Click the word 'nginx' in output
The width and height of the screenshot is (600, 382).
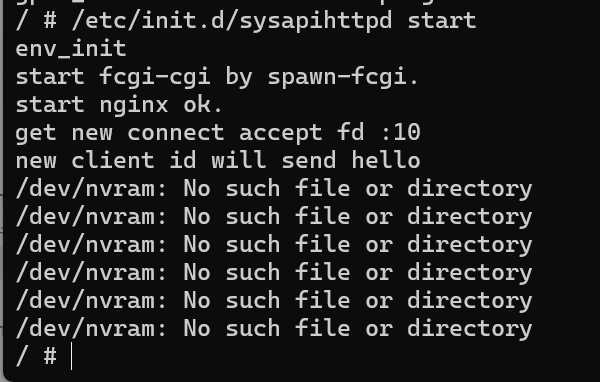tap(134, 105)
